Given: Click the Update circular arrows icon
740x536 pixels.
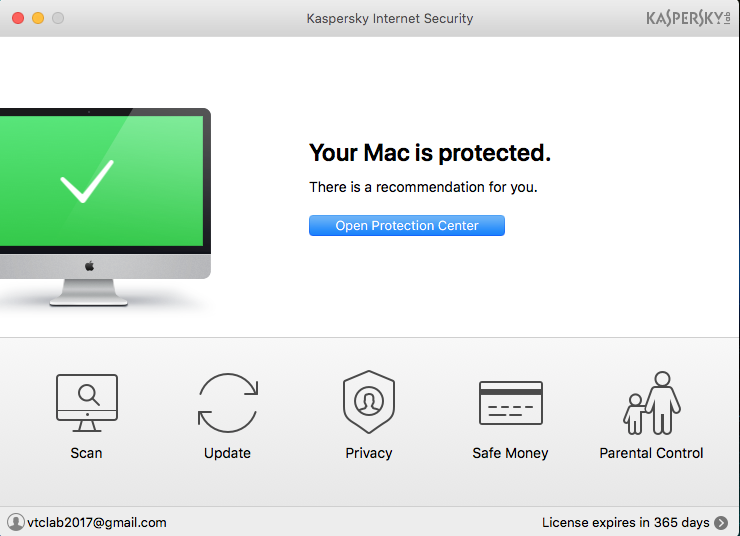Looking at the screenshot, I should point(227,402).
